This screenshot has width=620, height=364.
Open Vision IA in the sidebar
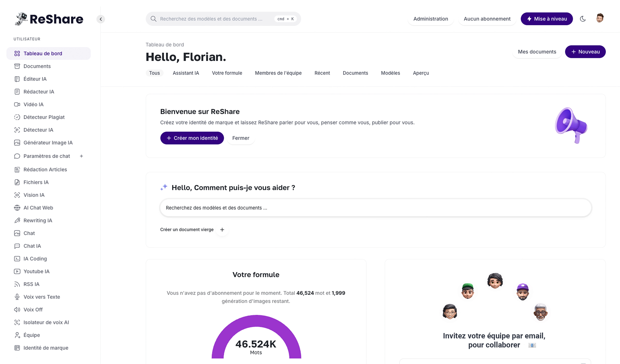coord(49,195)
